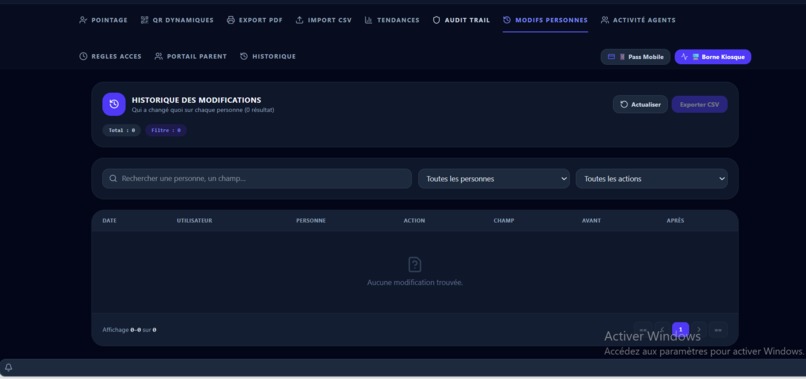Click the Exporter CSV button
Image resolution: width=806 pixels, height=379 pixels.
click(x=699, y=104)
